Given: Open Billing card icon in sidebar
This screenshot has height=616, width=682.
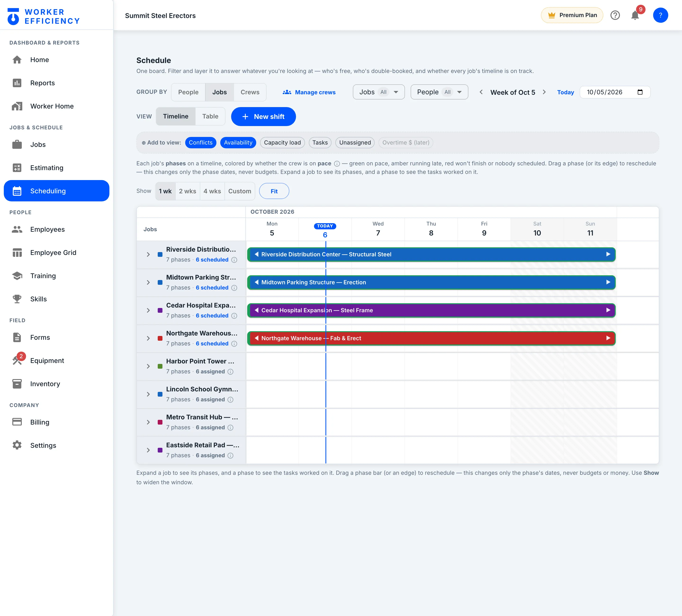Looking at the screenshot, I should pyautogui.click(x=17, y=422).
